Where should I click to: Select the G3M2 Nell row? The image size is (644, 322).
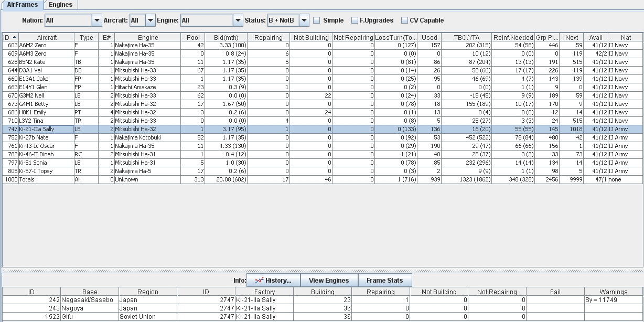[323, 95]
